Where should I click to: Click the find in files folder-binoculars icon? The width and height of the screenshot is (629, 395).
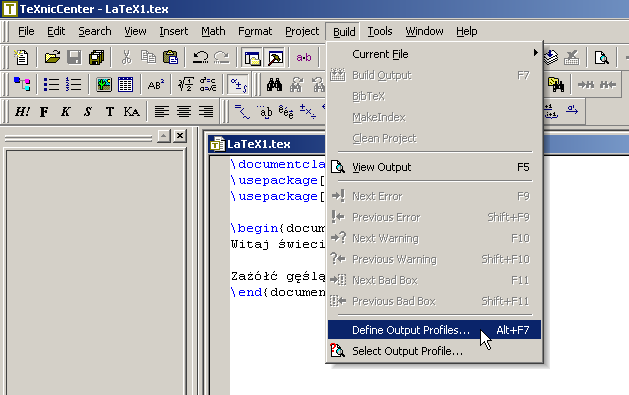(556, 84)
